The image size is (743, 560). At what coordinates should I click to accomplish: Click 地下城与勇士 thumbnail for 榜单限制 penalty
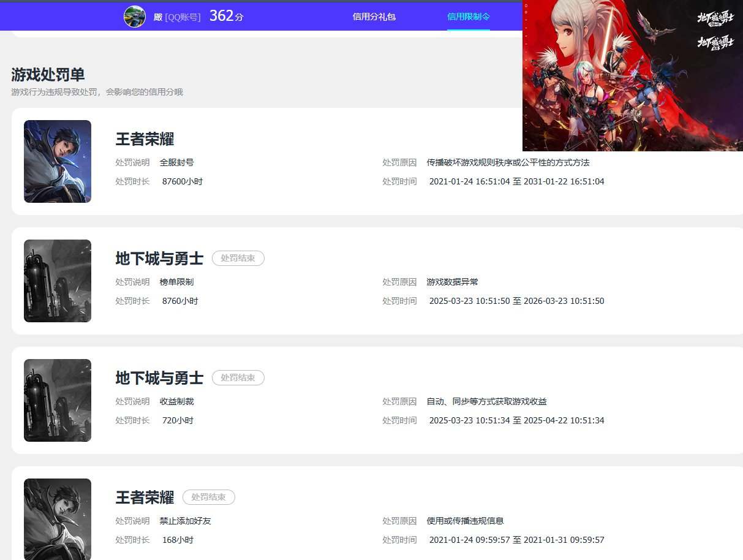[x=58, y=281]
